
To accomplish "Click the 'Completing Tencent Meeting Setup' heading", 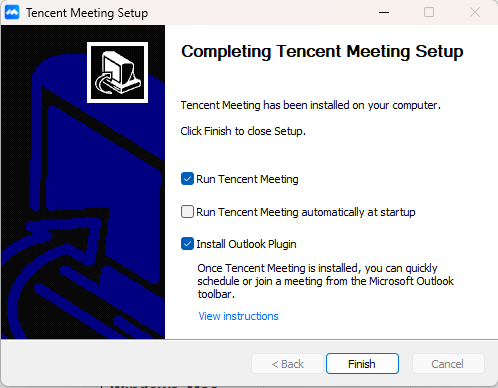I will click(322, 52).
